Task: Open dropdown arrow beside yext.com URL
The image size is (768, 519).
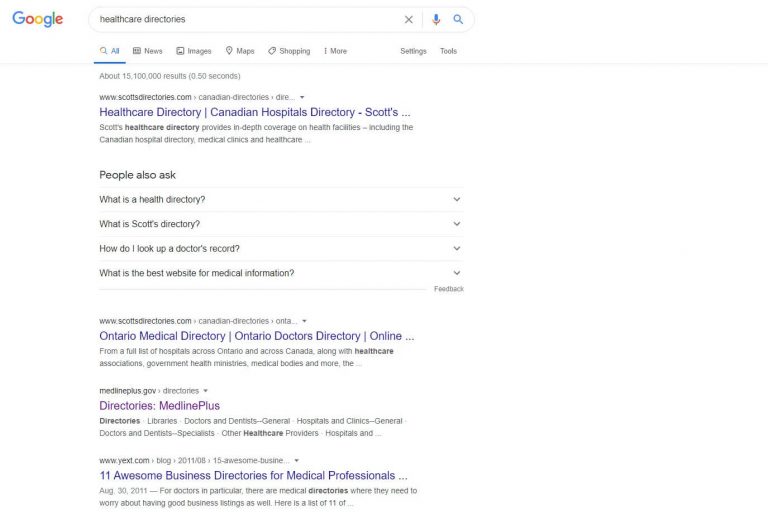Action: pyautogui.click(x=296, y=460)
